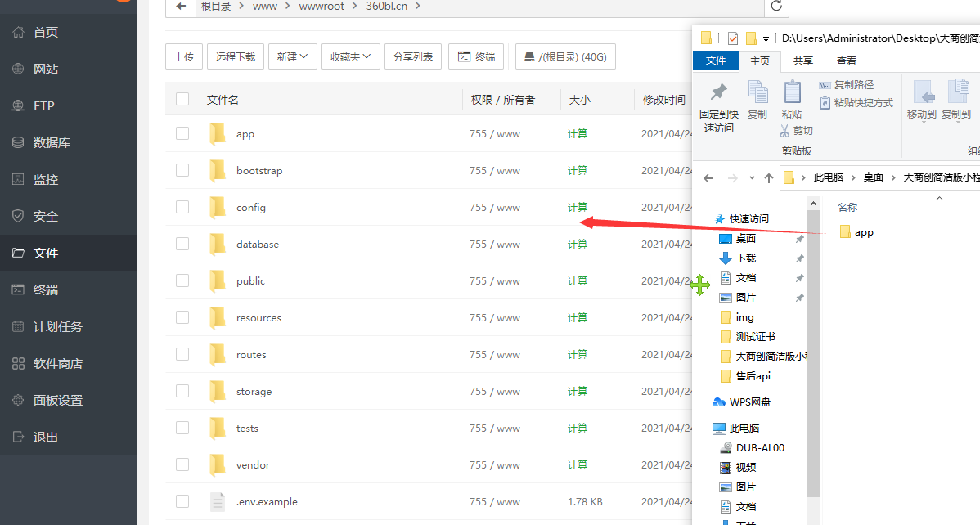
Task: Open the 监控 monitoring page
Action: pos(46,180)
